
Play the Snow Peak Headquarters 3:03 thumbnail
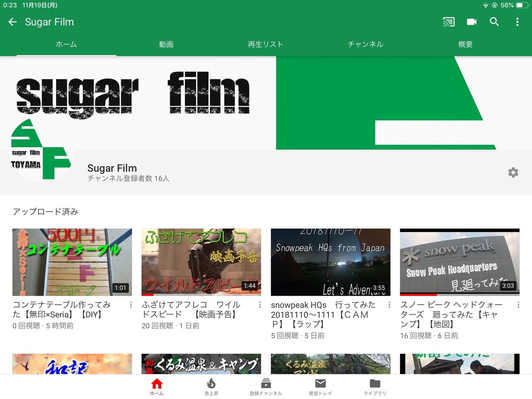[460, 262]
